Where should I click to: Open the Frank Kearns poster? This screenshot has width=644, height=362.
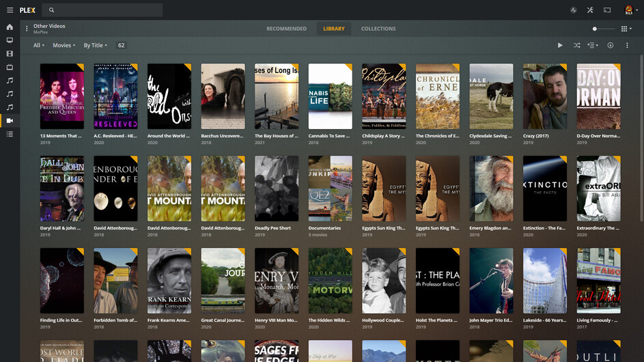click(x=169, y=281)
